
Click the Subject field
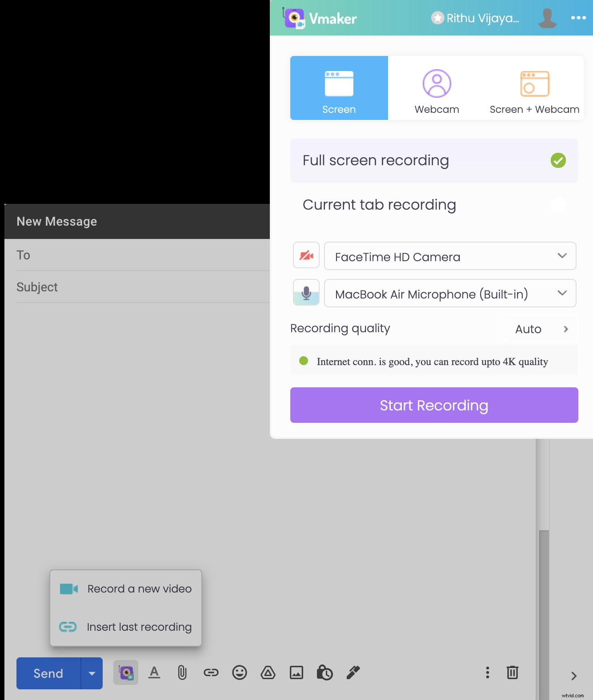[143, 287]
